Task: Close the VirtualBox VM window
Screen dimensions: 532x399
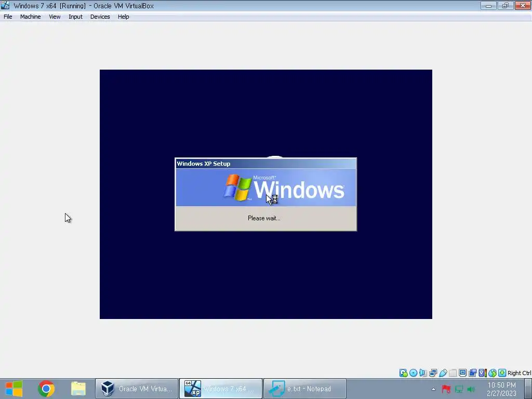Action: click(523, 5)
